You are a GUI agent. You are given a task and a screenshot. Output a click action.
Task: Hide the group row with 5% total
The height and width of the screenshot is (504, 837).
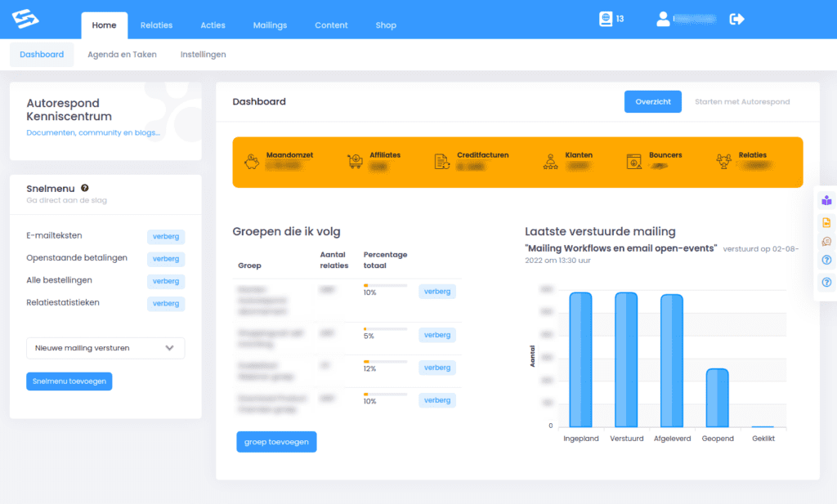tap(437, 335)
